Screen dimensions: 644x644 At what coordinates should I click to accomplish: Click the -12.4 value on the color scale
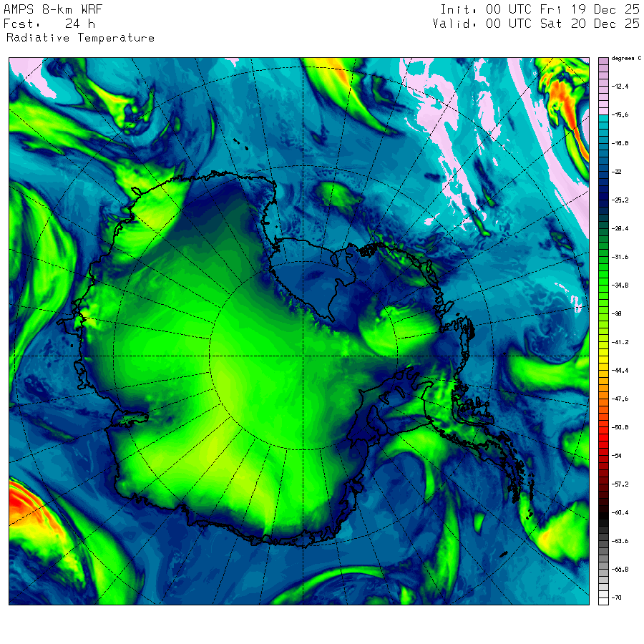(620, 87)
